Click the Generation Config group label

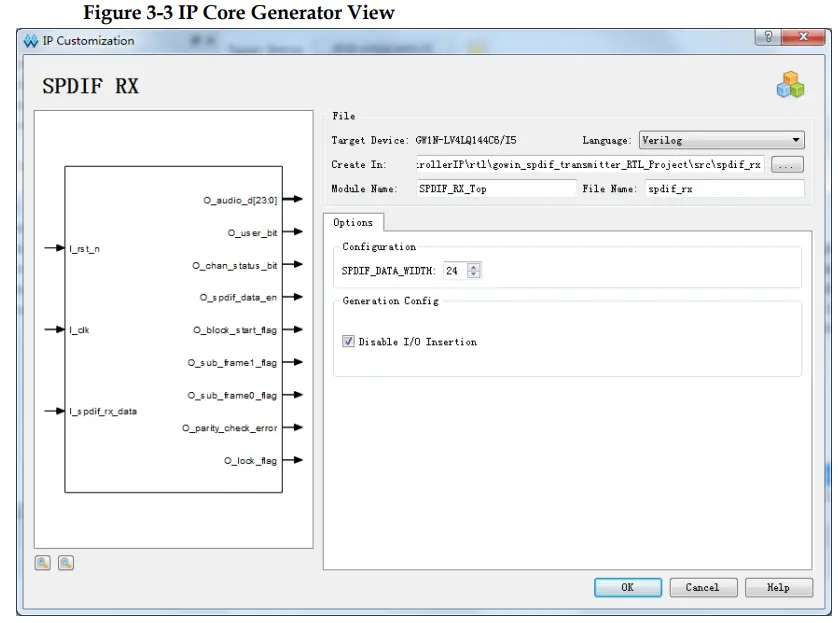tap(390, 301)
